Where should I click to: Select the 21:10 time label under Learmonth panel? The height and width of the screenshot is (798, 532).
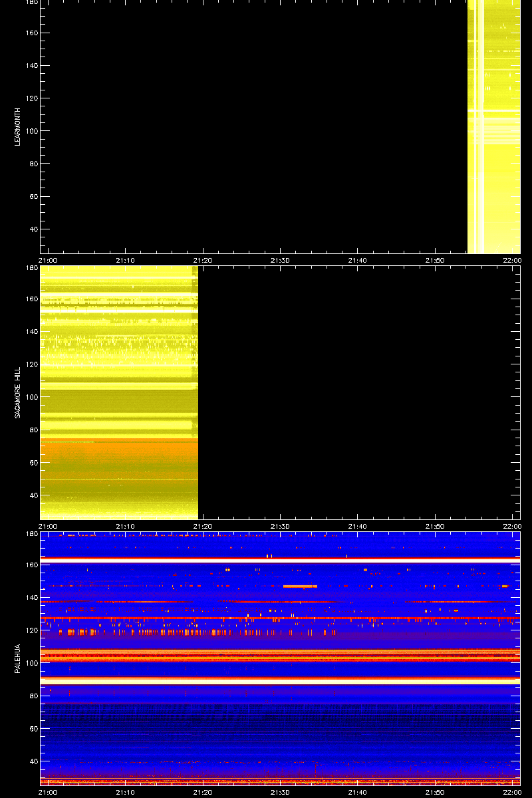(126, 260)
